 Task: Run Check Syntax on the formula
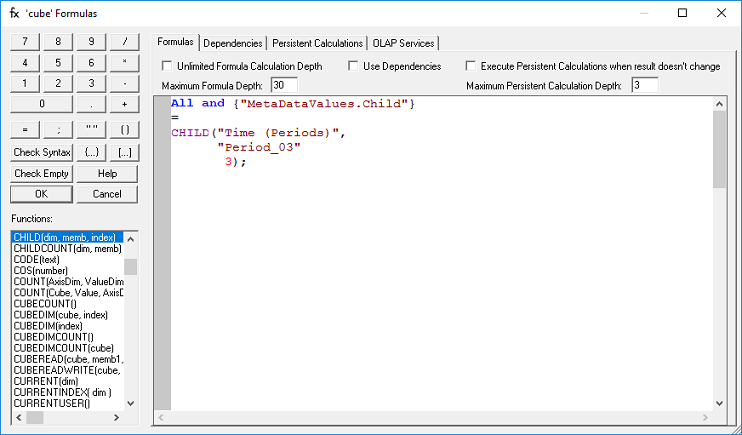42,152
